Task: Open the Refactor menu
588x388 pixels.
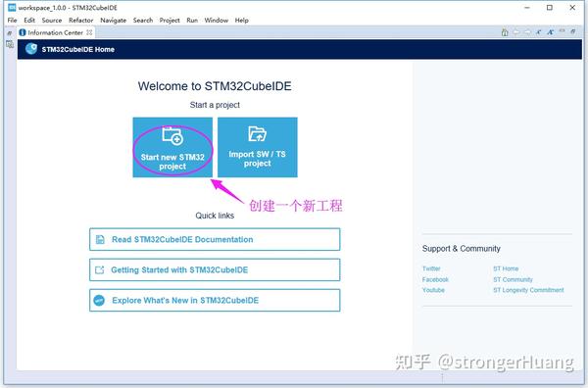Action: click(80, 21)
